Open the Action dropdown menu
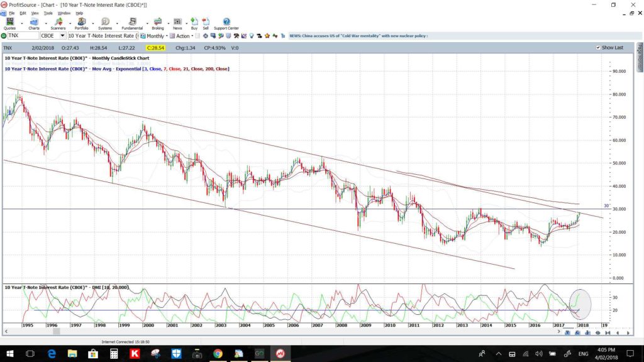644x362 pixels. [192, 36]
